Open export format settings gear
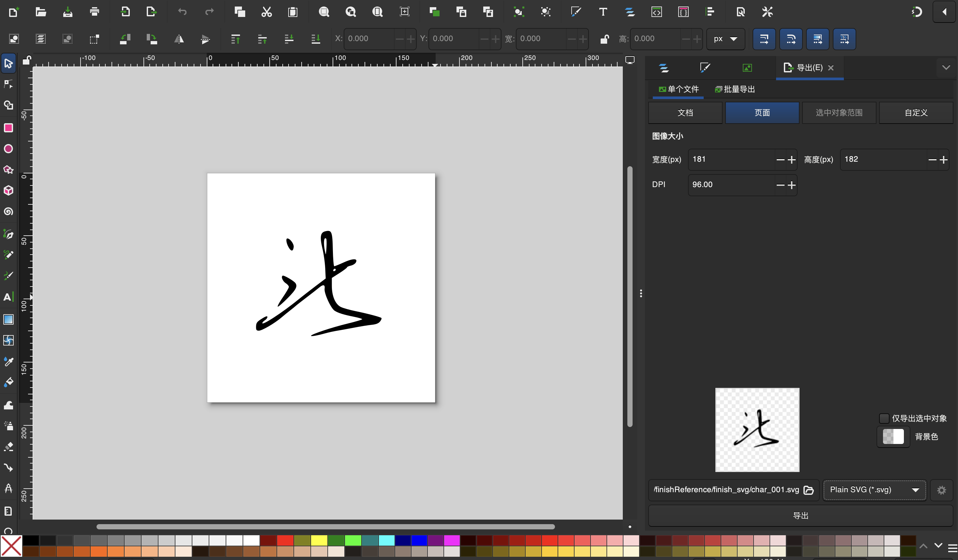 click(941, 490)
